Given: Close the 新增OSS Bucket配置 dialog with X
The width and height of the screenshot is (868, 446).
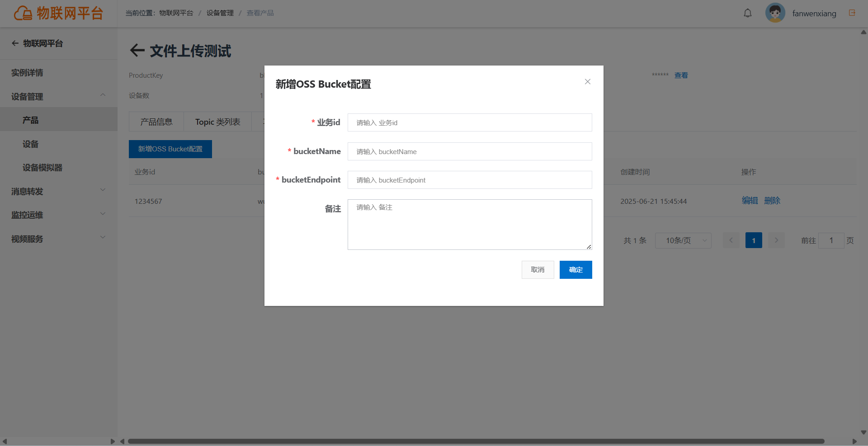Looking at the screenshot, I should [x=588, y=82].
